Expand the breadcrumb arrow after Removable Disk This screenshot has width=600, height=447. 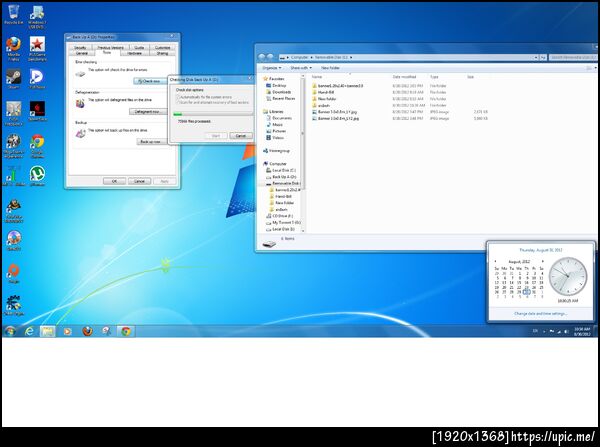tap(351, 57)
